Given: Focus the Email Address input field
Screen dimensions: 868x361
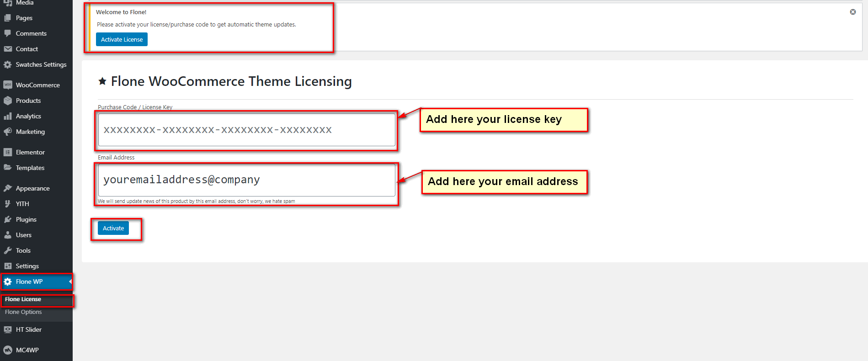Looking at the screenshot, I should [247, 180].
